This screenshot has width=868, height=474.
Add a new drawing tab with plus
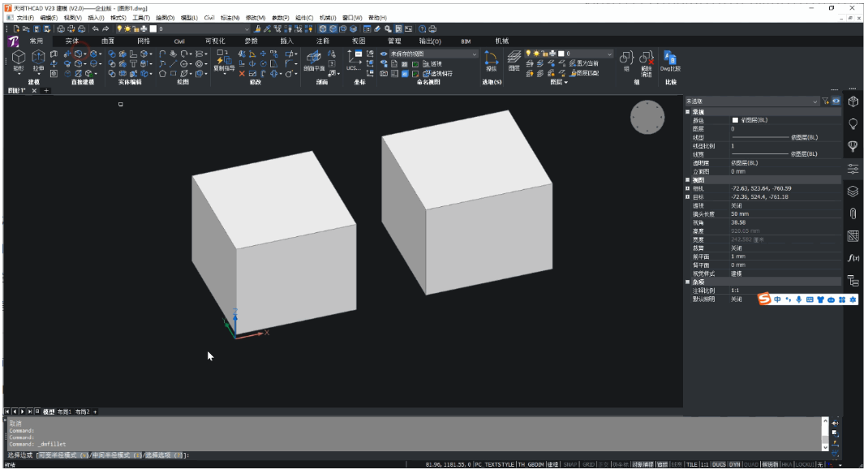click(46, 90)
